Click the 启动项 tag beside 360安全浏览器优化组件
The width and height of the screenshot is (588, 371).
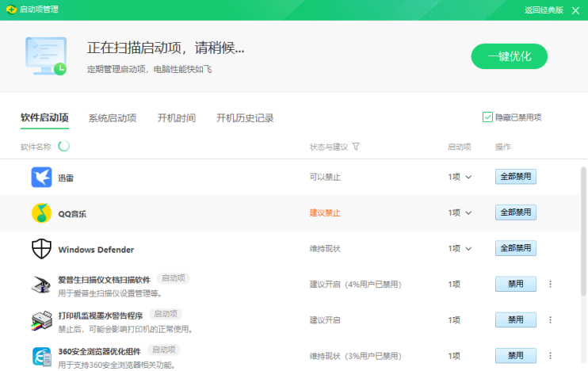coord(164,350)
